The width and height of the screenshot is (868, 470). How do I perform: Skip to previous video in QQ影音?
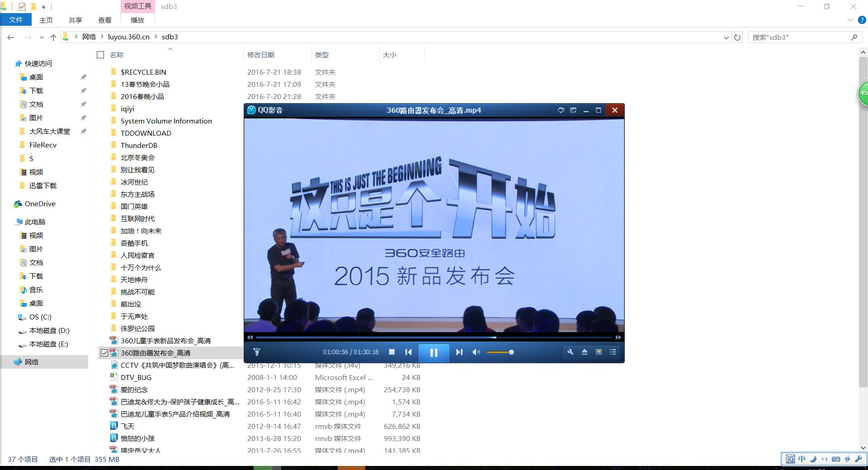(408, 352)
